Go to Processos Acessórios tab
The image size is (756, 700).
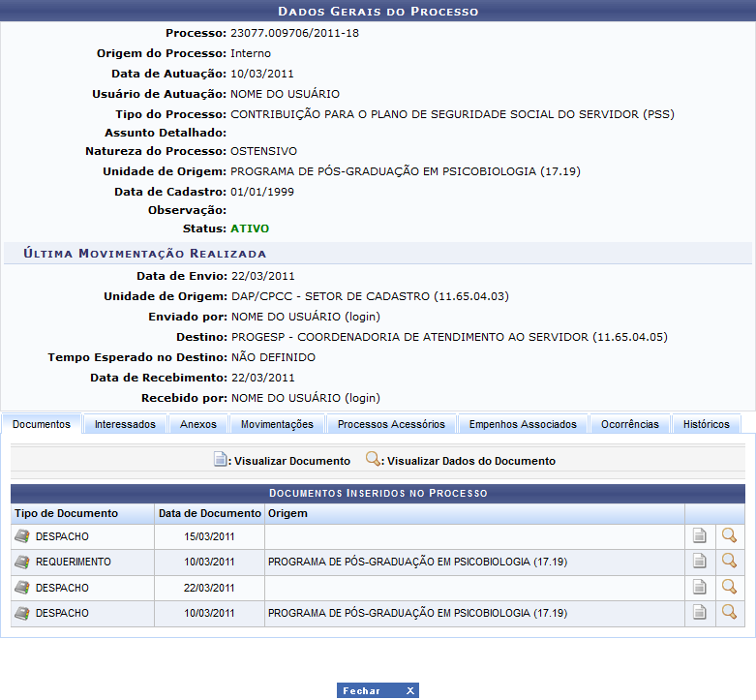(391, 424)
